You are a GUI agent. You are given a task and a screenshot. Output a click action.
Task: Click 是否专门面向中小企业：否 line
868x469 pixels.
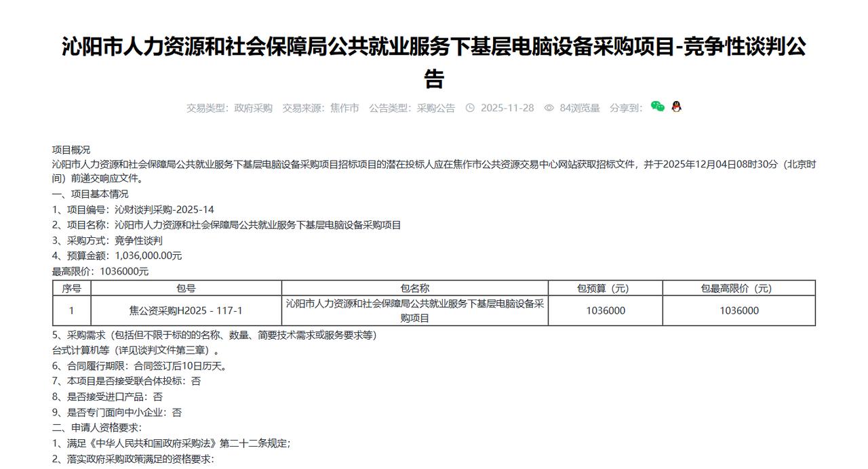[x=117, y=413]
